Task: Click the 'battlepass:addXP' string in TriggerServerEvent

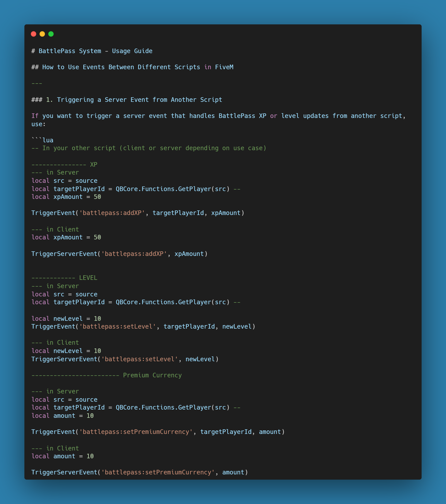Action: [134, 254]
